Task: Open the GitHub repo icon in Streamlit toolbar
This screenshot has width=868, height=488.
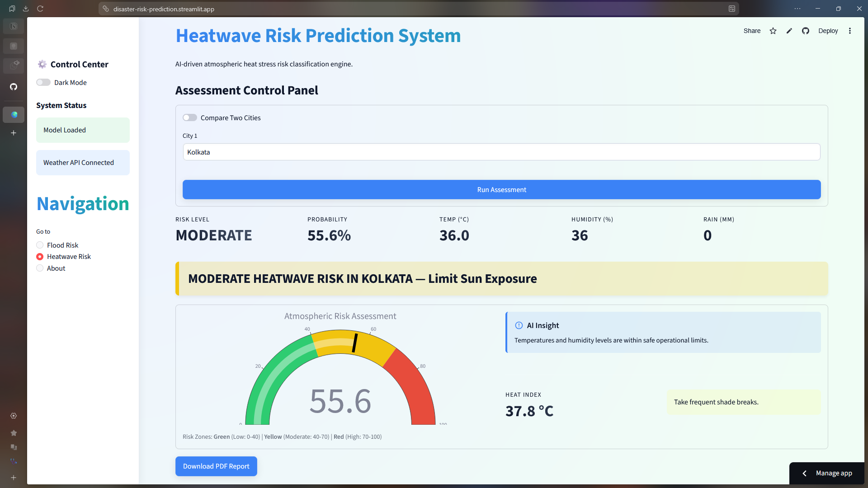Action: 806,31
